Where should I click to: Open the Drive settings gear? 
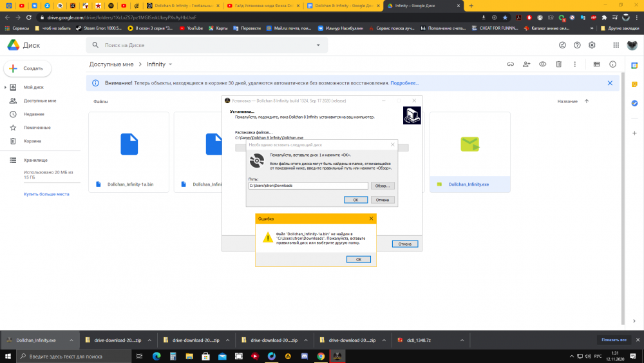pyautogui.click(x=592, y=45)
